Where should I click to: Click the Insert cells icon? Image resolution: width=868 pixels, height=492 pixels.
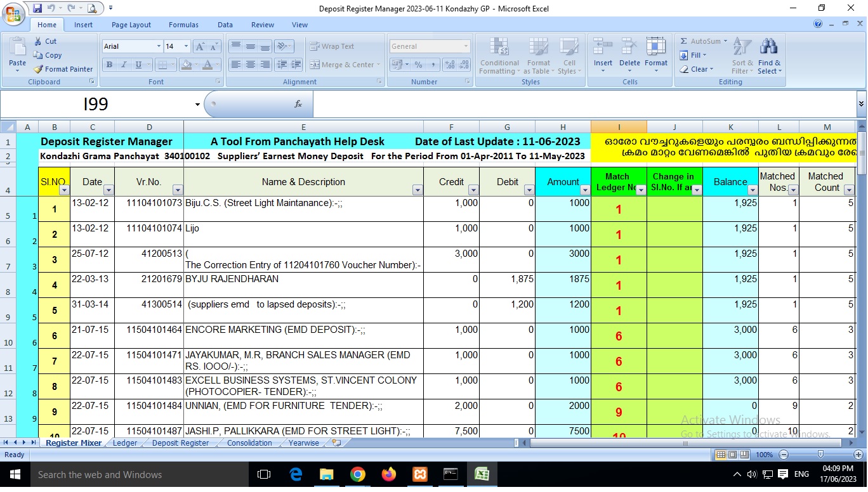603,48
